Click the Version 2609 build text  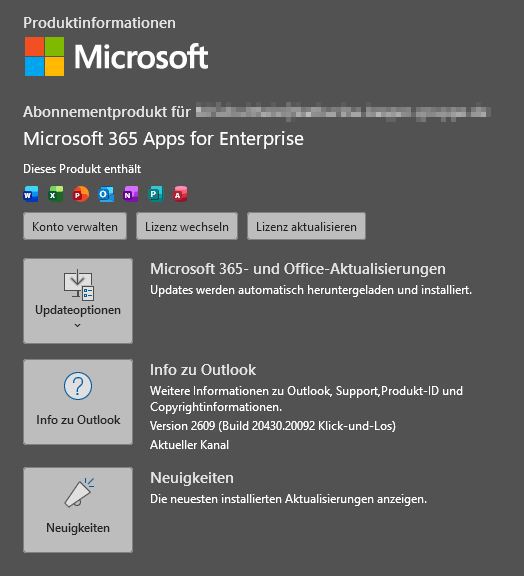(273, 426)
